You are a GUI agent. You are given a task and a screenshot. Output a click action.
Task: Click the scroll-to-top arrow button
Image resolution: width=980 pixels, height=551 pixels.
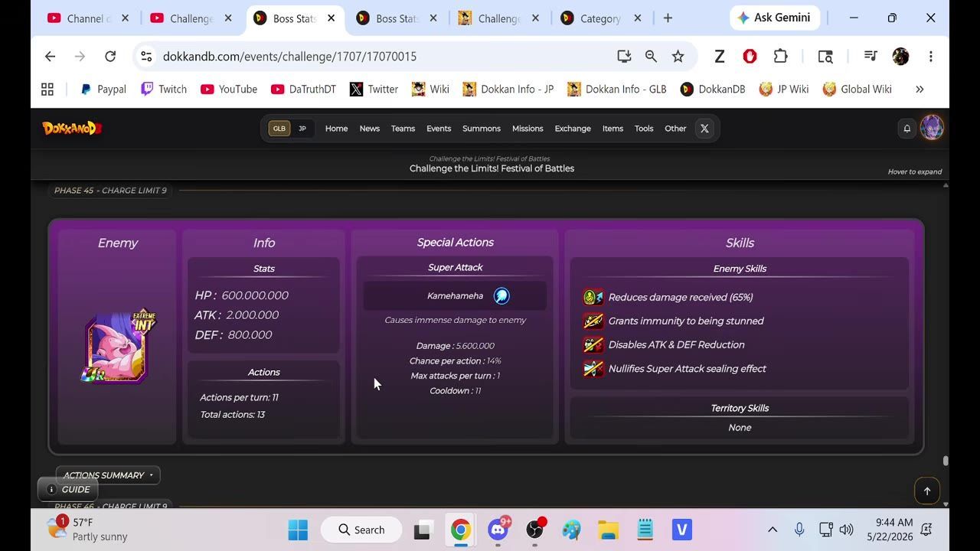[926, 491]
